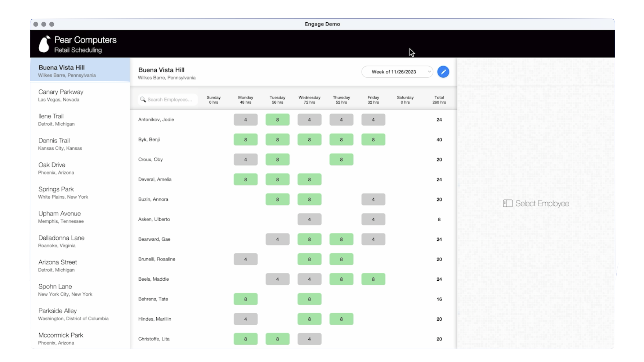The height and width of the screenshot is (362, 644).
Task: Open the Week of 11/26/2023 dropdown
Action: (397, 72)
